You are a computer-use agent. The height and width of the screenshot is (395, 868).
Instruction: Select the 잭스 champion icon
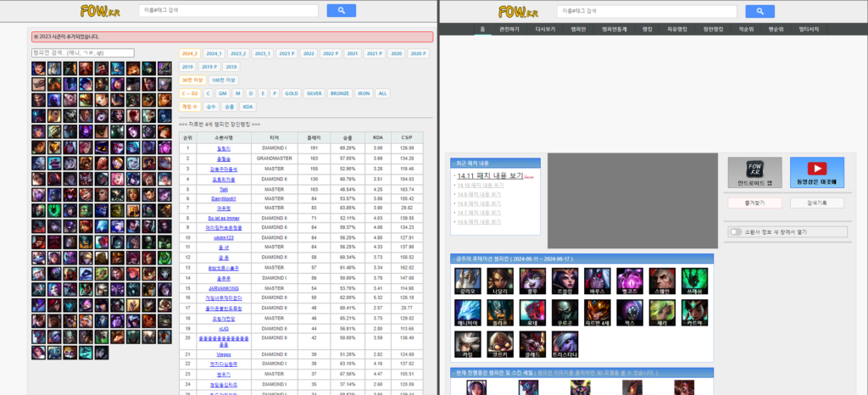[630, 313]
